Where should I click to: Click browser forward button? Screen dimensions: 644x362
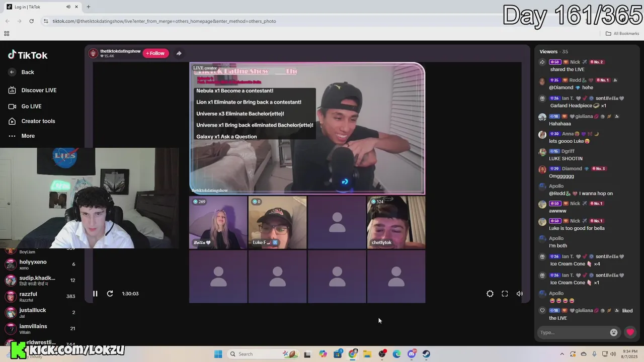[19, 21]
